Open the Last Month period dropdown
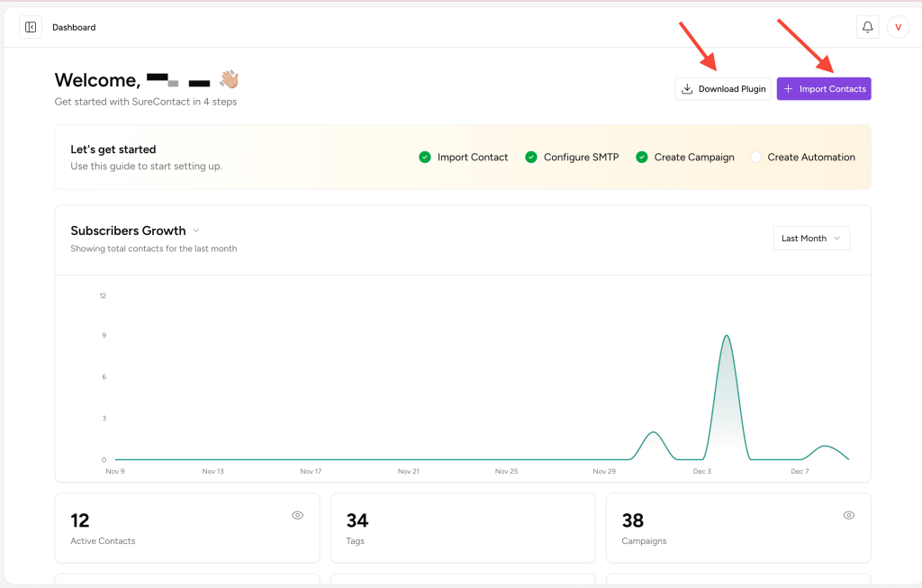 click(x=810, y=239)
